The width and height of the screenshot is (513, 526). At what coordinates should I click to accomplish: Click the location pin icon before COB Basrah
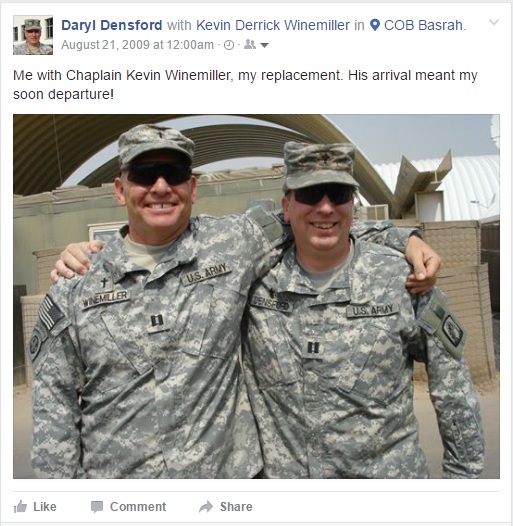[375, 25]
